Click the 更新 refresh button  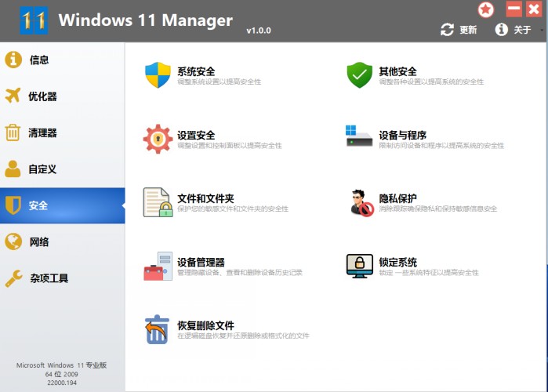(459, 30)
